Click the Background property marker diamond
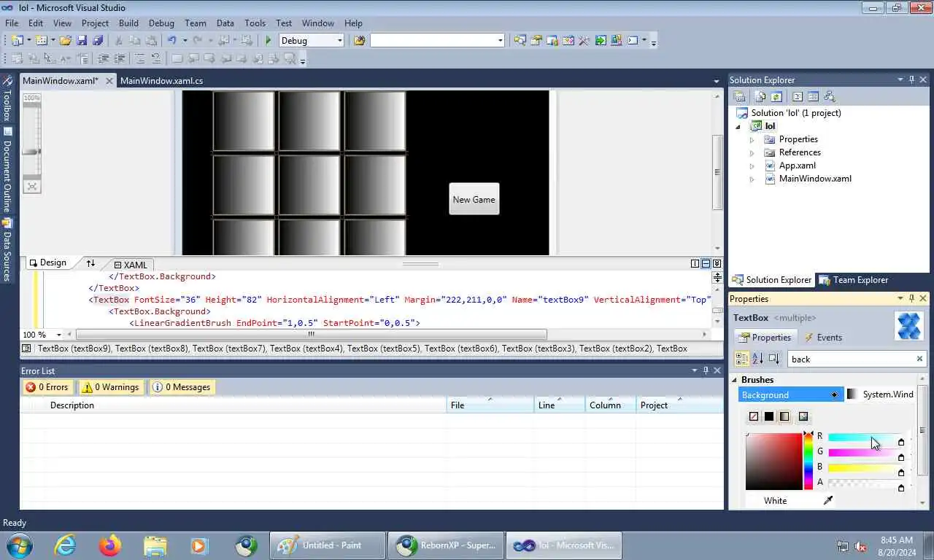 pos(835,394)
